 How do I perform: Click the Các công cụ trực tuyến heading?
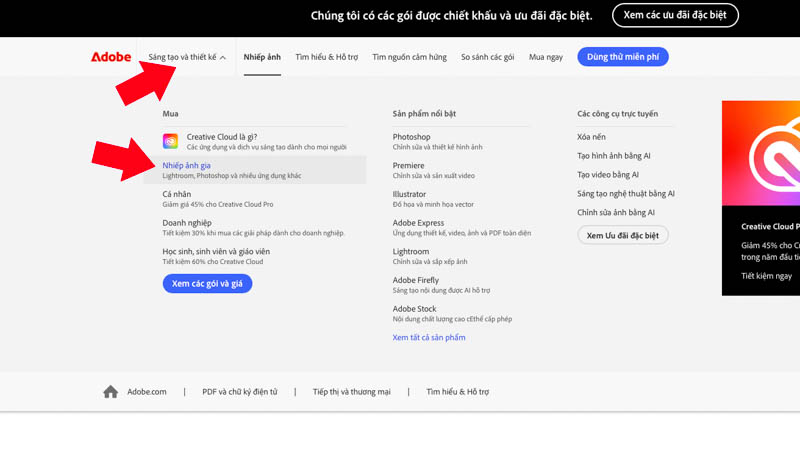[x=617, y=114]
